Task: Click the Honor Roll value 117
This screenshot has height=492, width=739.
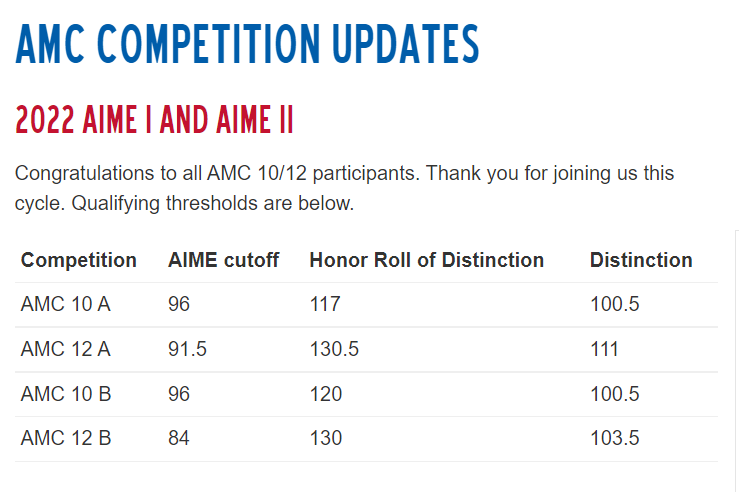Action: point(325,304)
